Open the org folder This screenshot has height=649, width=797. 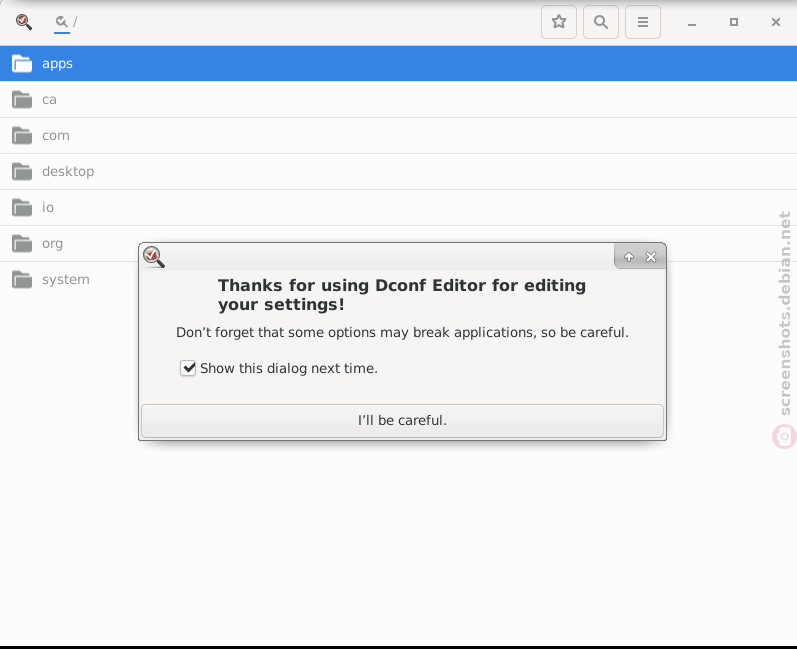click(71, 244)
